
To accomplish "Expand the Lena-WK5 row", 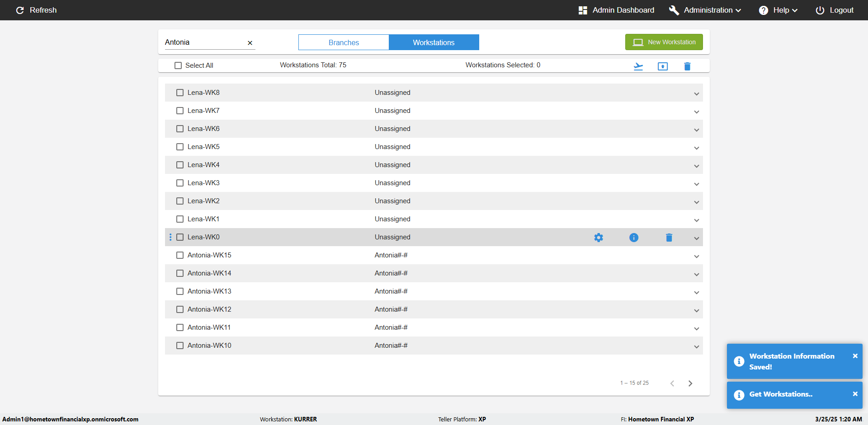I will tap(697, 148).
